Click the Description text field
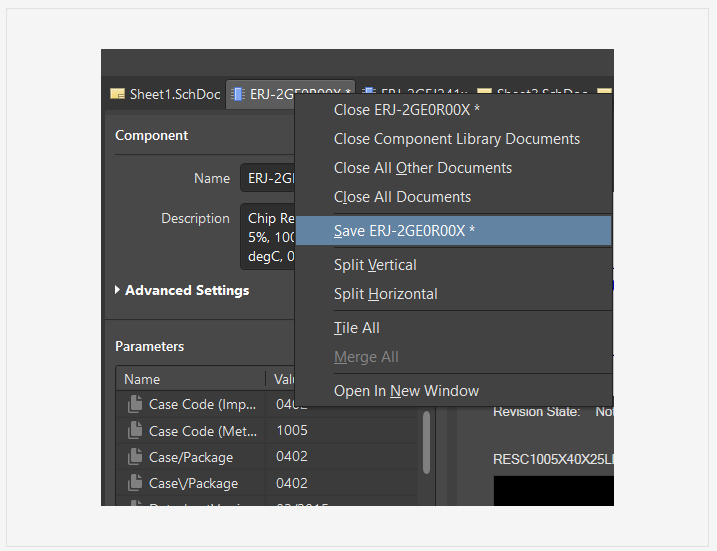This screenshot has width=717, height=551. click(268, 236)
